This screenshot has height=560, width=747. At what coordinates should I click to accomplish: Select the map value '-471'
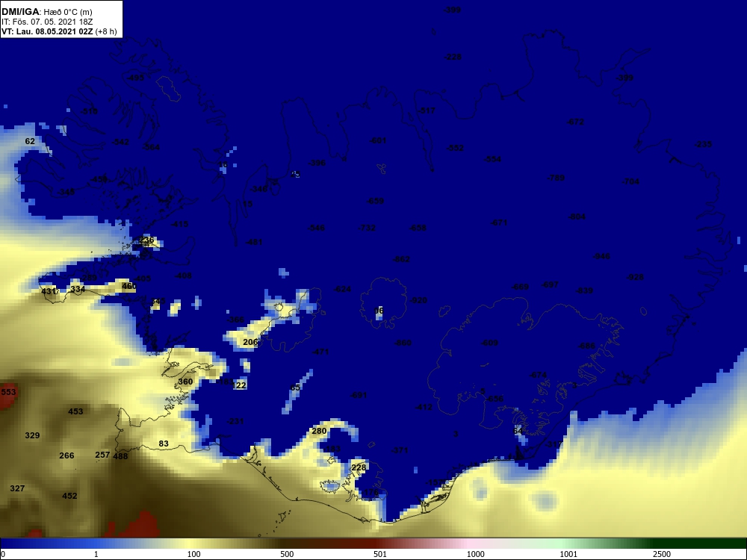(x=320, y=352)
